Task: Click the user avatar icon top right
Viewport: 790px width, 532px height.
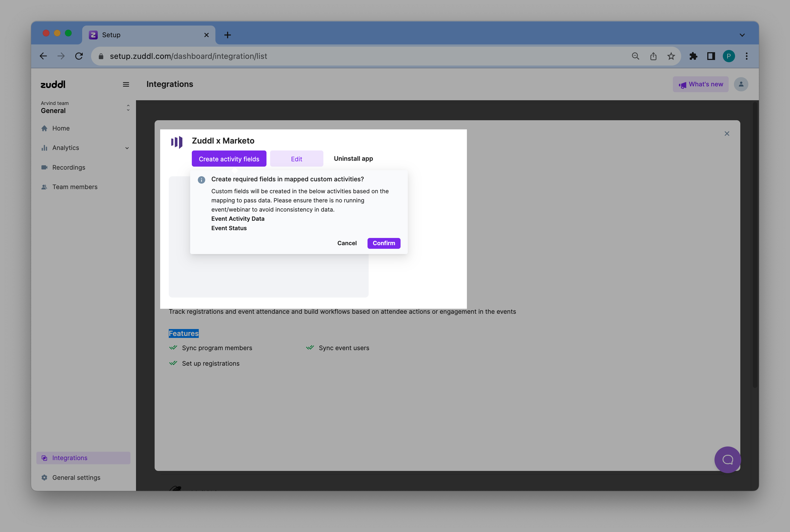Action: (741, 84)
